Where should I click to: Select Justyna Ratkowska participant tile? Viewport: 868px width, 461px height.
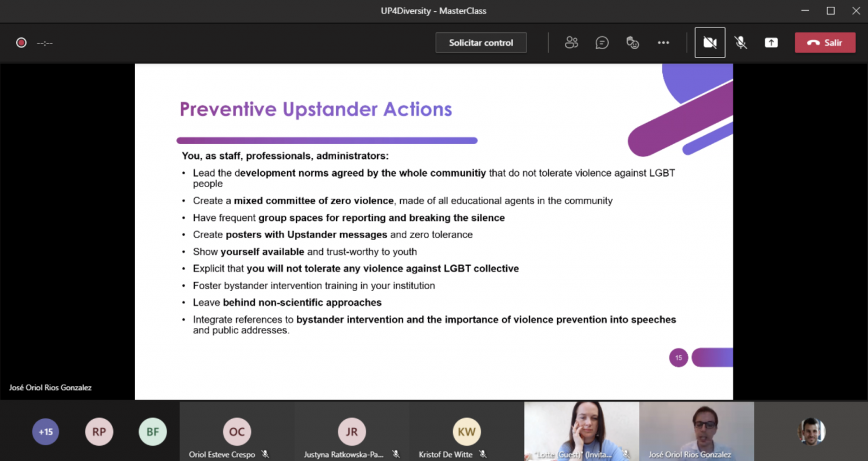pos(351,432)
